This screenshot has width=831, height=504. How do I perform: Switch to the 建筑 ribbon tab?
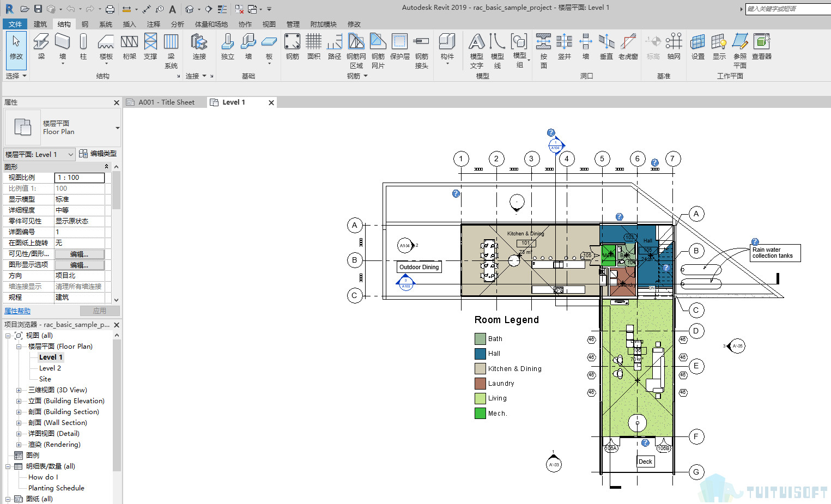pyautogui.click(x=40, y=25)
